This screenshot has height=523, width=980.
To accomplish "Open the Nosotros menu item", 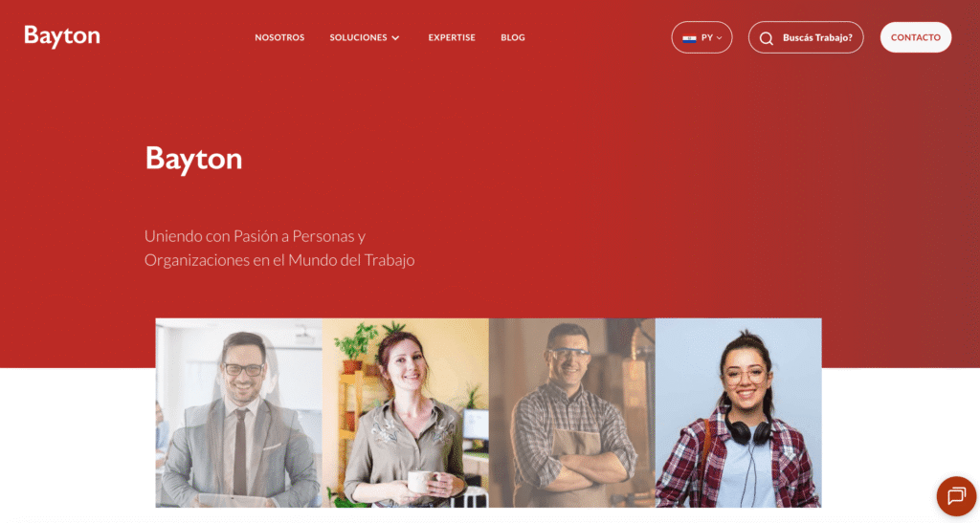I will [x=279, y=37].
